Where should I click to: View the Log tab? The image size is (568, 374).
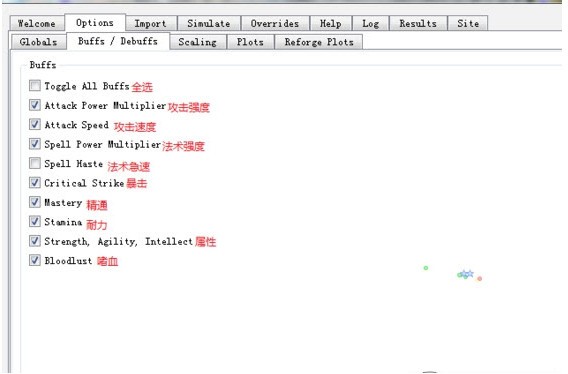[371, 24]
